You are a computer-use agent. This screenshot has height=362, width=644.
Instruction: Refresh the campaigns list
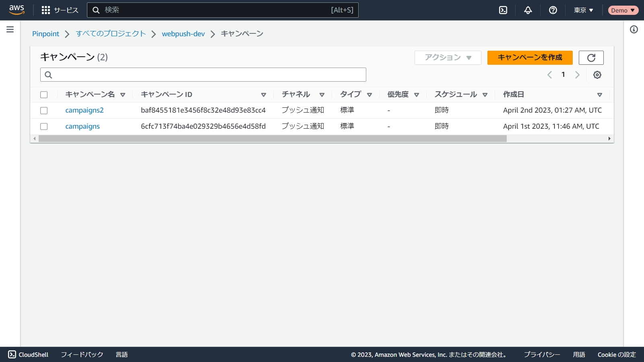coord(591,58)
